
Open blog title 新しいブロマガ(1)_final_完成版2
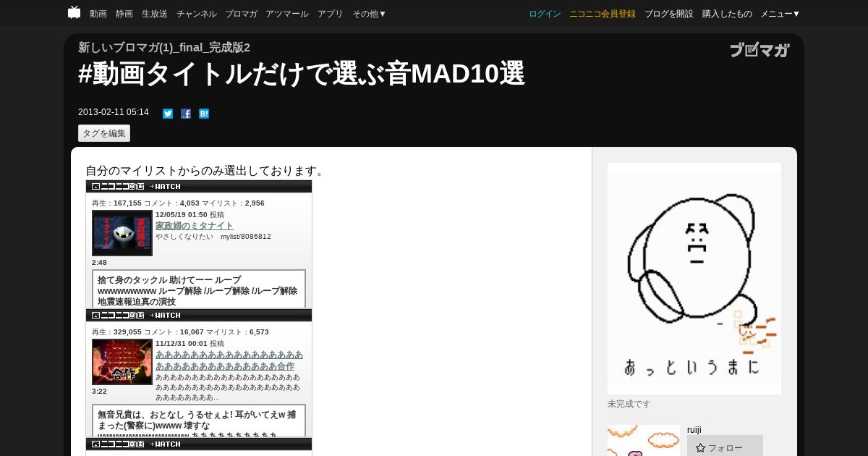point(164,48)
